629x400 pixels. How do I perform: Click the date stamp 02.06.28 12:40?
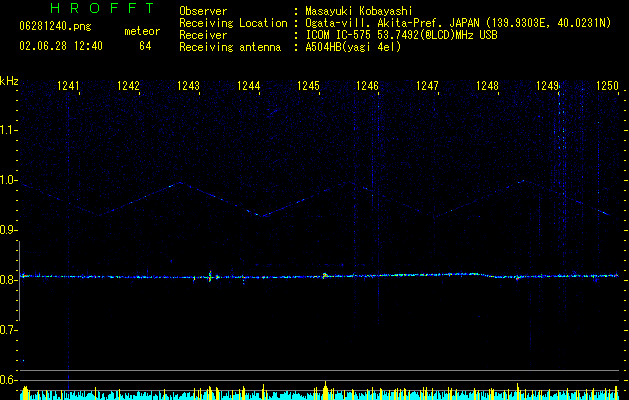coord(61,46)
